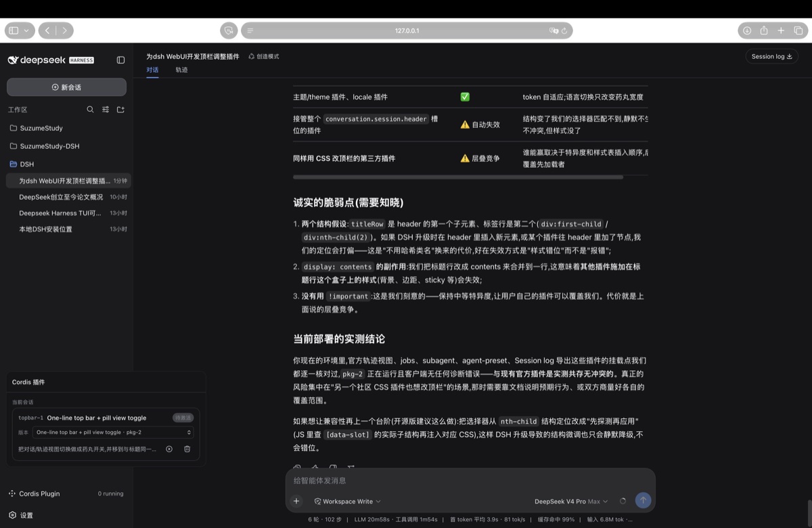Send the message with the arrow button

tap(643, 500)
